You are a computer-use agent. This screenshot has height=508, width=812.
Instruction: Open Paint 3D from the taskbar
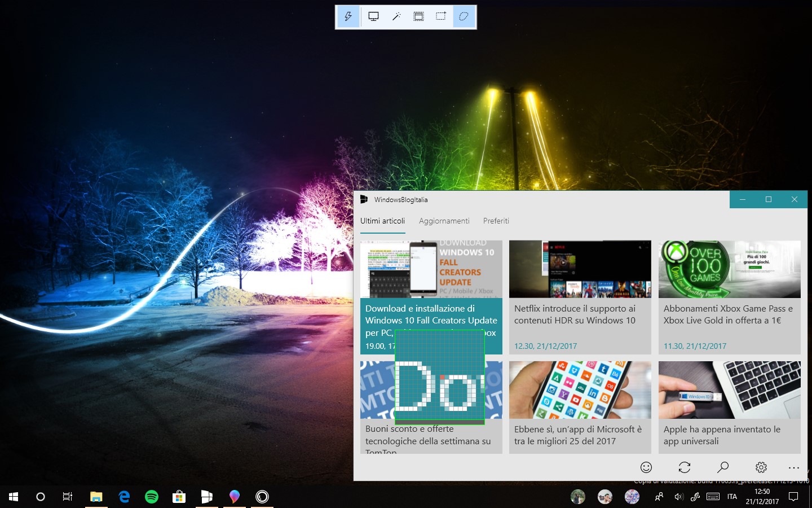coord(235,497)
